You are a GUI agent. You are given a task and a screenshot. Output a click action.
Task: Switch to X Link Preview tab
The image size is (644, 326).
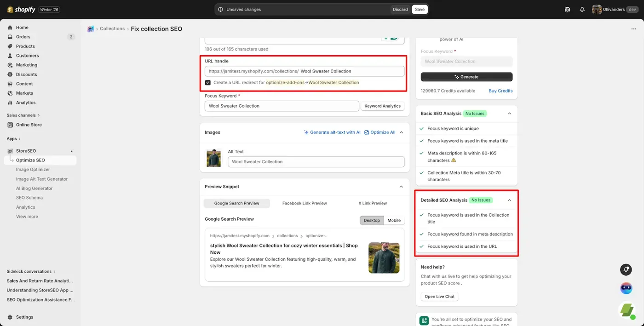373,203
